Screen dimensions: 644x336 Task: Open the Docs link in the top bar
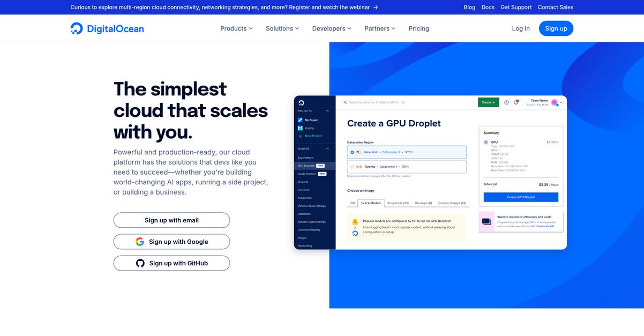point(488,7)
